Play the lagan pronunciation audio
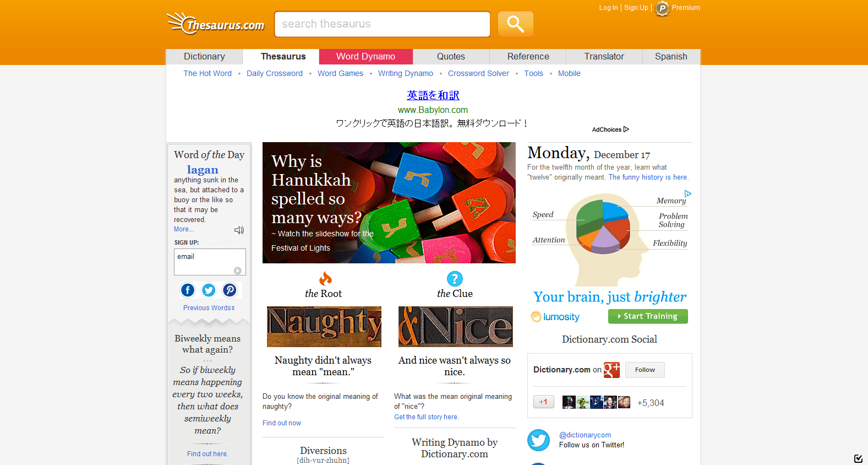The width and height of the screenshot is (868, 465). pos(239,230)
